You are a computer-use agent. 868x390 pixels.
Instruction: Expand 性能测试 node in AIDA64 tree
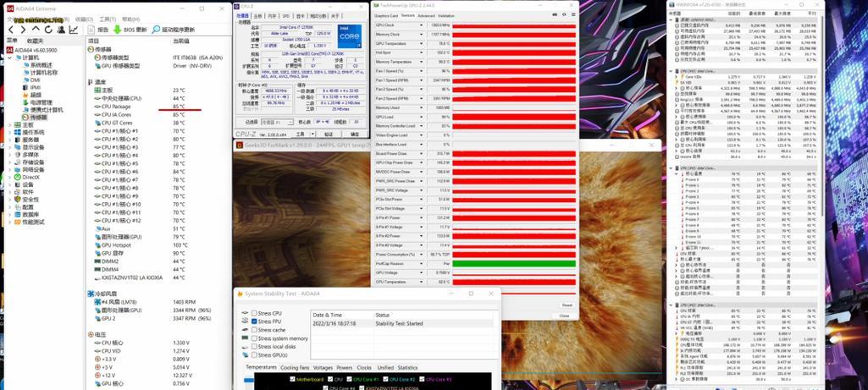[9, 222]
